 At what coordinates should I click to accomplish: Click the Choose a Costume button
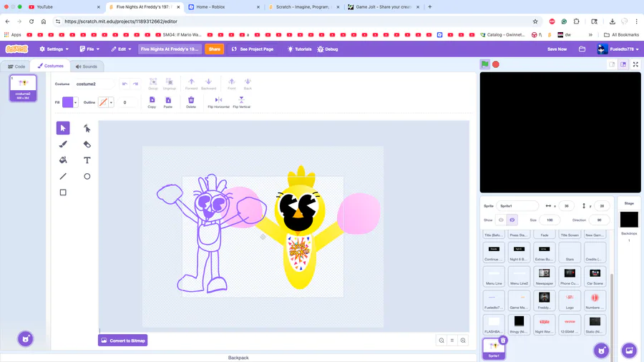tap(26, 339)
